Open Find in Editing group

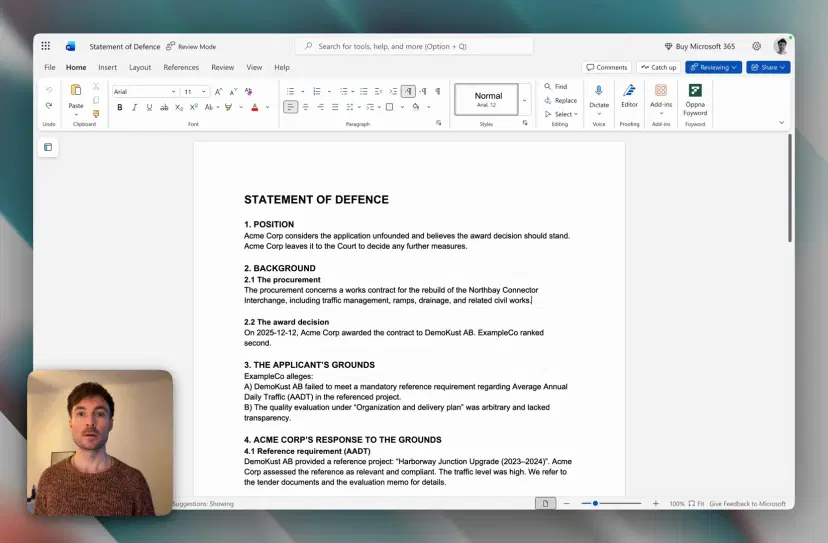click(556, 86)
